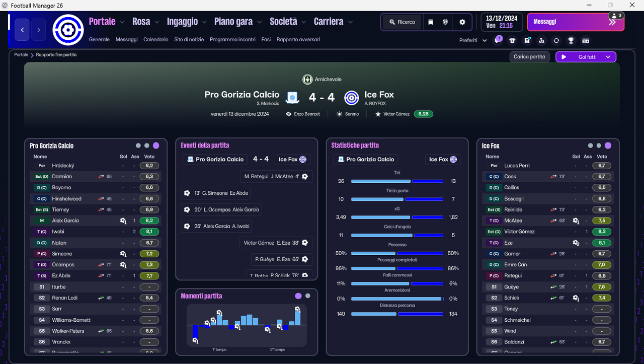The image size is (644, 364).
Task: Open the online managers icon showing 3
Action: pyautogui.click(x=617, y=16)
